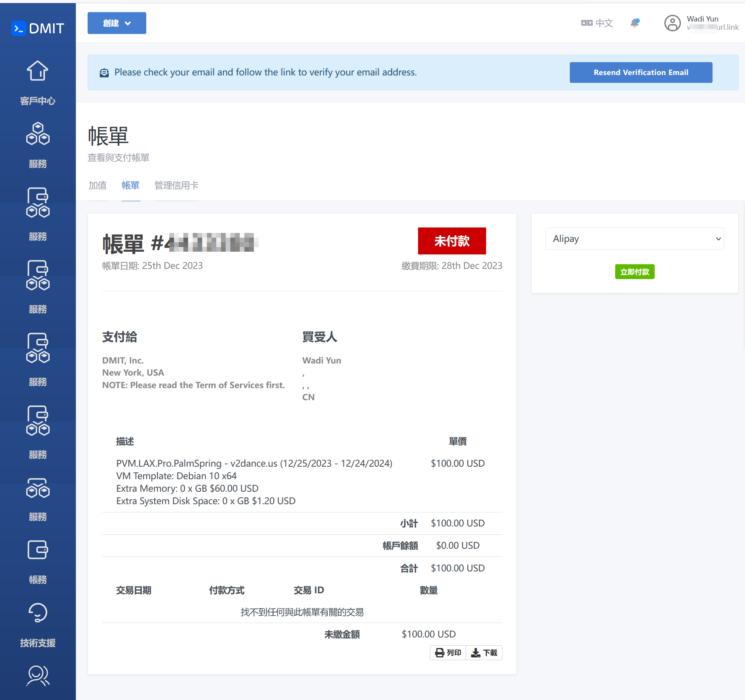Select the 帳單 tab
This screenshot has height=700, width=745.
tap(131, 185)
